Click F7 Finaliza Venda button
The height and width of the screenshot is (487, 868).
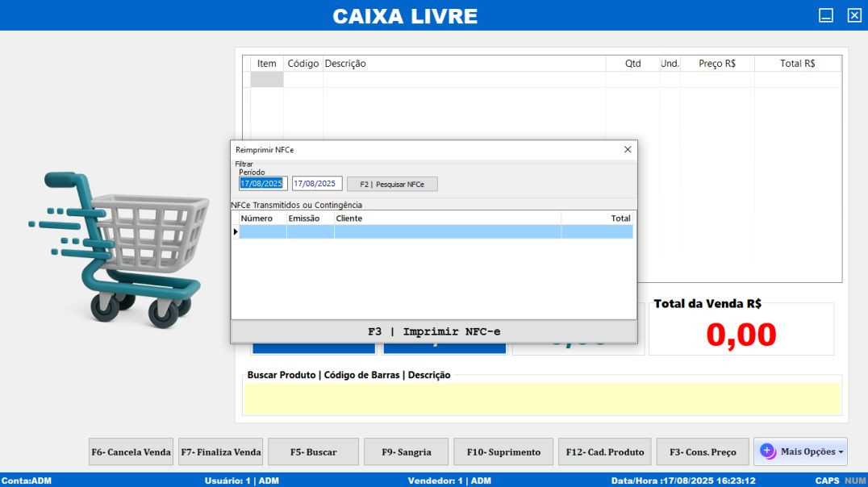[220, 452]
